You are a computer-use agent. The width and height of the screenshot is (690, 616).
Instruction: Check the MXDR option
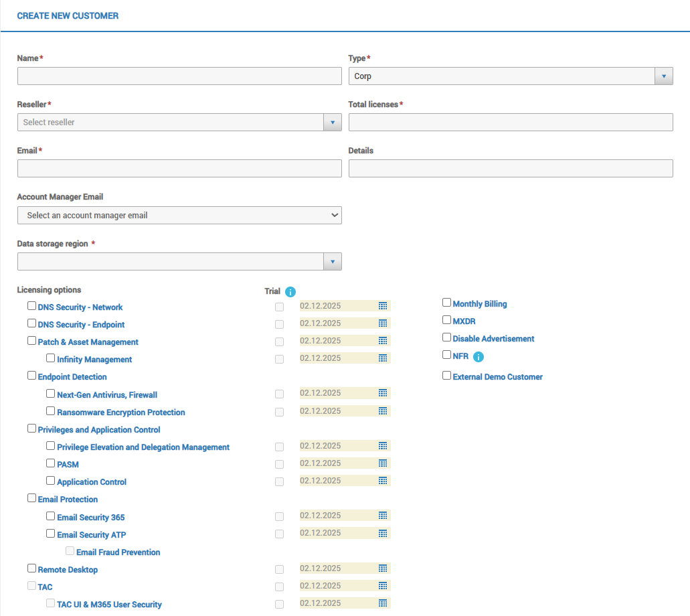click(446, 319)
